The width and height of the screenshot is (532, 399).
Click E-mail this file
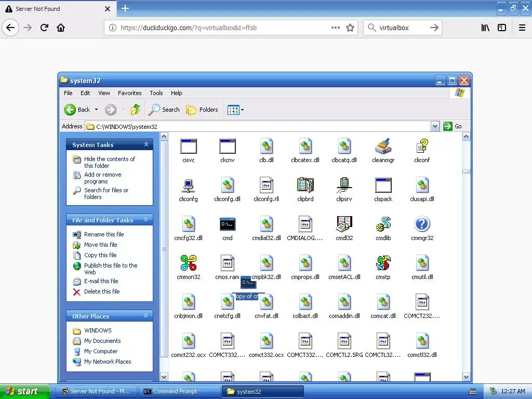click(x=101, y=281)
